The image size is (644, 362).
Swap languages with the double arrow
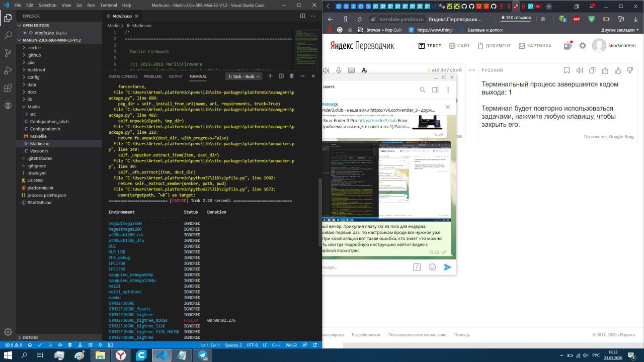pyautogui.click(x=471, y=70)
